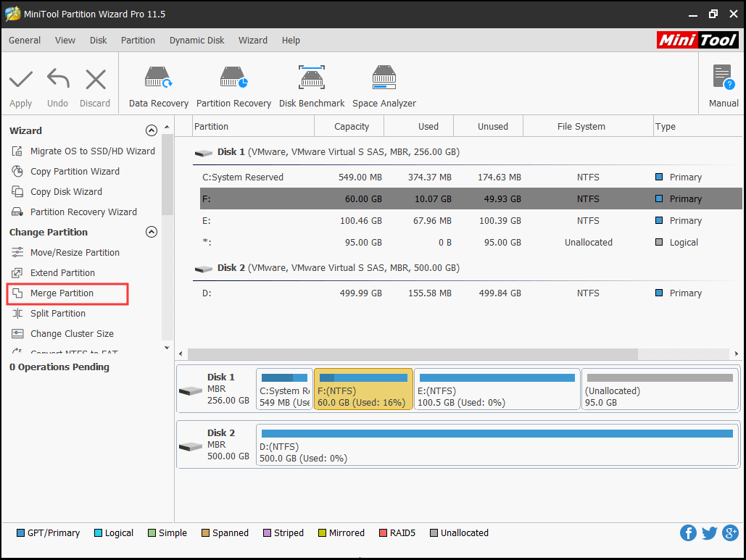The image size is (746, 560).
Task: Select E:(NTFS) block in disk map
Action: point(497,389)
